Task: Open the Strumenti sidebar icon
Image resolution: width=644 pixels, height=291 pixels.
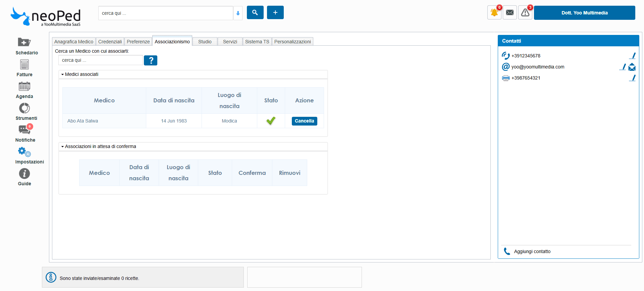Action: pyautogui.click(x=24, y=108)
